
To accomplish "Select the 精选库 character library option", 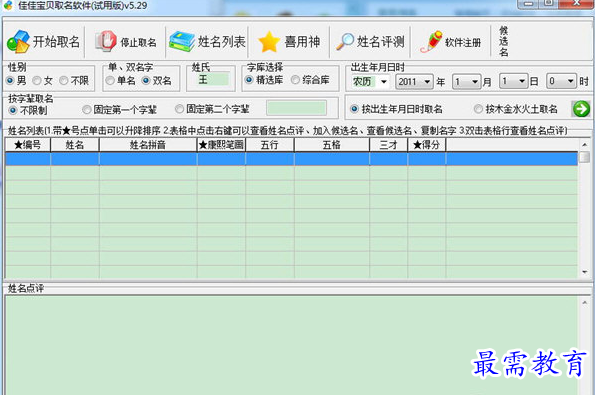I will pyautogui.click(x=249, y=80).
